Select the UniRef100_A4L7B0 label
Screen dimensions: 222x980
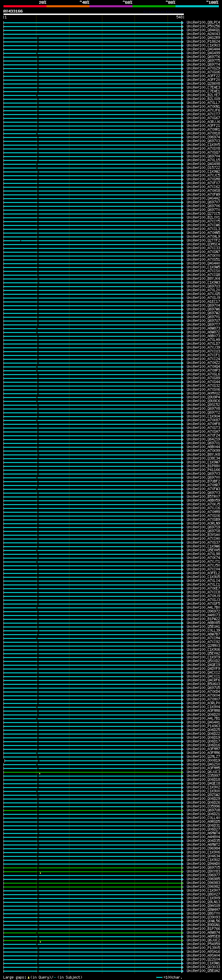click(x=203, y=608)
